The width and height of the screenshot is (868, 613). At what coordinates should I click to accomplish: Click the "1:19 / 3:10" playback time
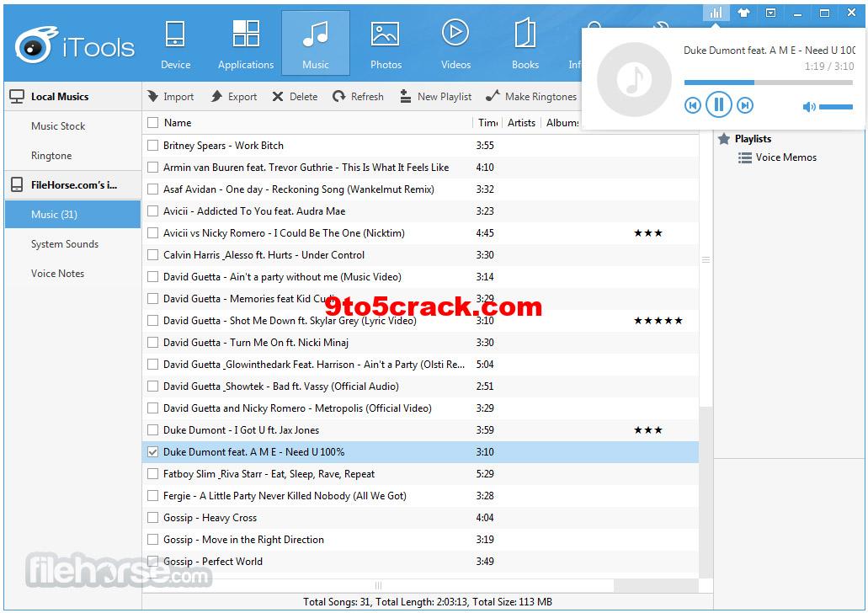point(829,67)
